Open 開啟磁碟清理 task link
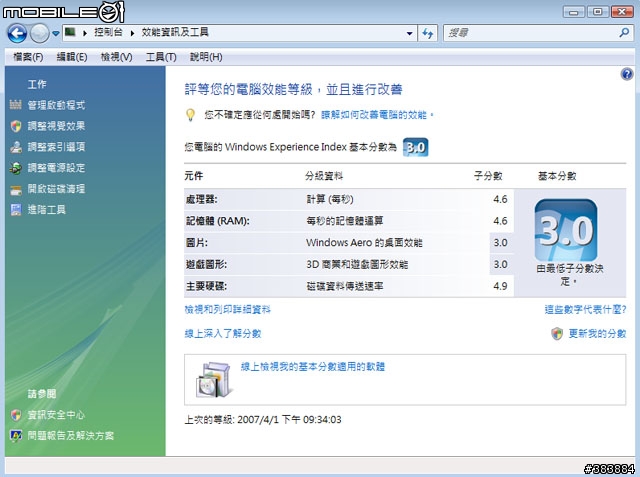The height and width of the screenshot is (477, 640). pyautogui.click(x=56, y=189)
